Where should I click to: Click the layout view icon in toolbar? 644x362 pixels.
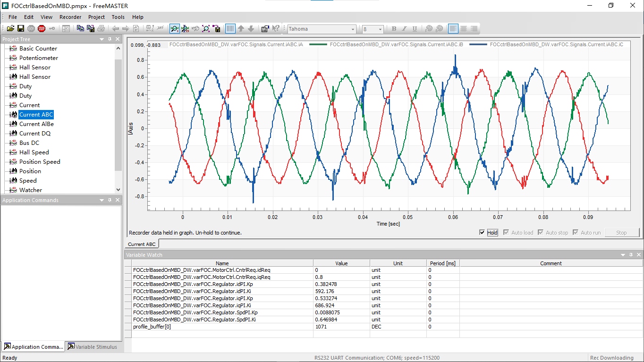coord(66,29)
